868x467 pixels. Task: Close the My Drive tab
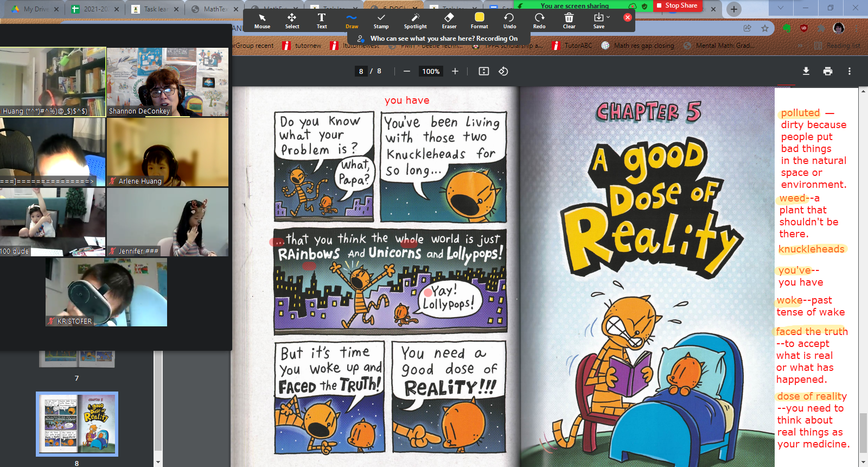click(56, 9)
